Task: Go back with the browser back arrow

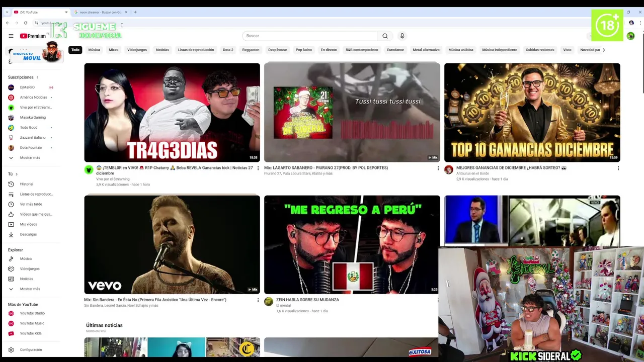Action: [x=7, y=23]
